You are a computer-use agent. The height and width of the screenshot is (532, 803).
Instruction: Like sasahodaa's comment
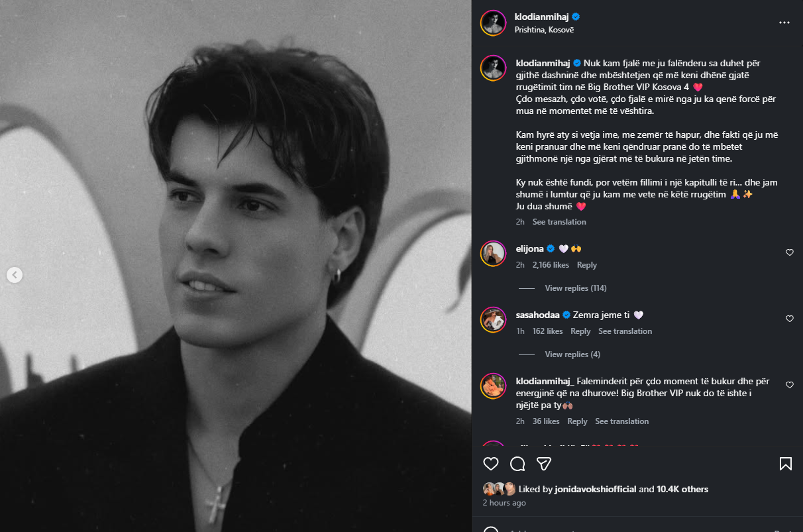[x=790, y=319]
